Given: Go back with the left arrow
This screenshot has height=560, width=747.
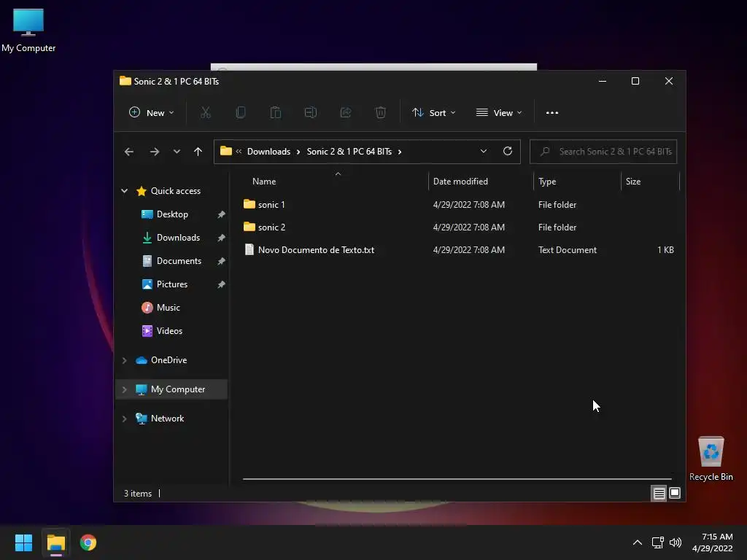Looking at the screenshot, I should tap(129, 152).
